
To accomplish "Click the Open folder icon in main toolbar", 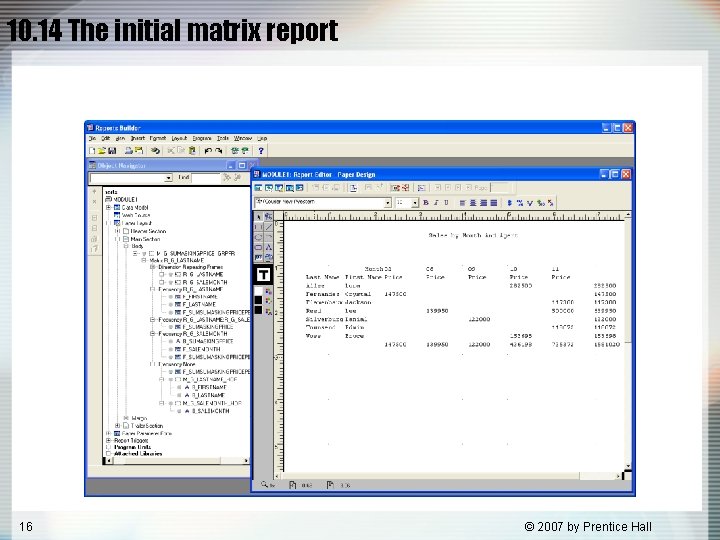I will tap(102, 151).
